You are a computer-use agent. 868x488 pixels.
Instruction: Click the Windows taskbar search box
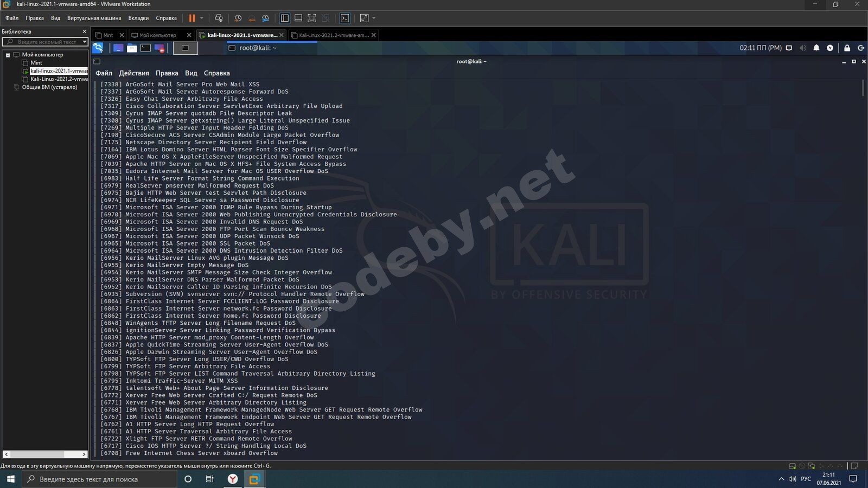coord(99,479)
